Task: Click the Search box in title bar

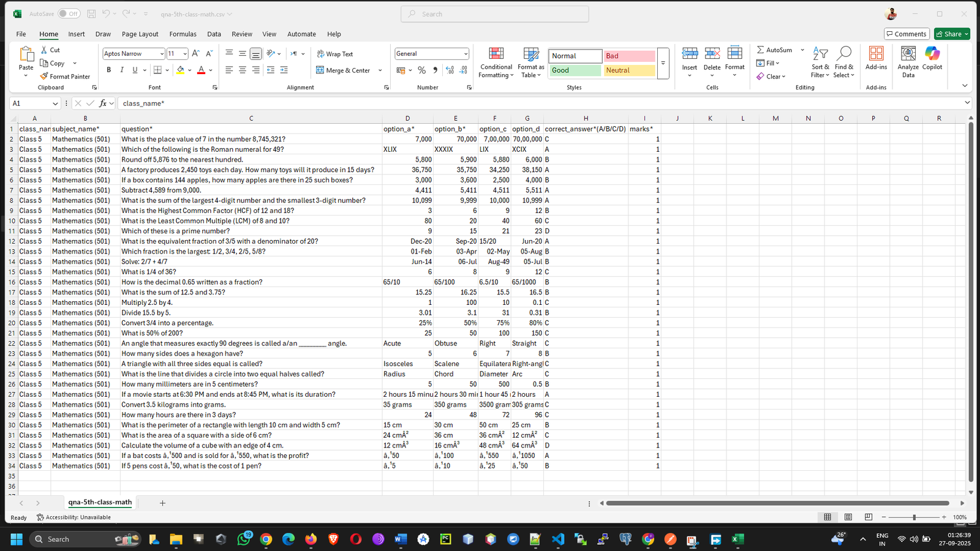Action: coord(495,14)
